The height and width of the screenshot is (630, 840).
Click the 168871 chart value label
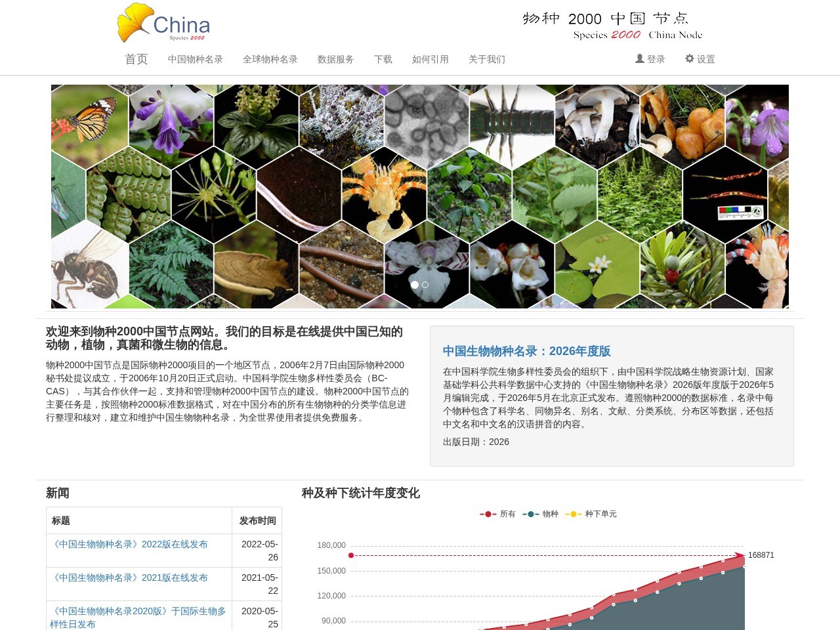[x=761, y=555]
